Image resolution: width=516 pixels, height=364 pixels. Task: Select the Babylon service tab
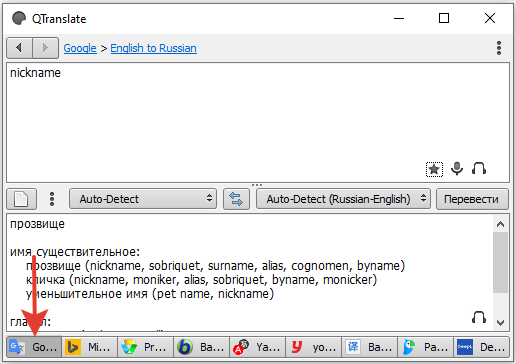pos(202,347)
